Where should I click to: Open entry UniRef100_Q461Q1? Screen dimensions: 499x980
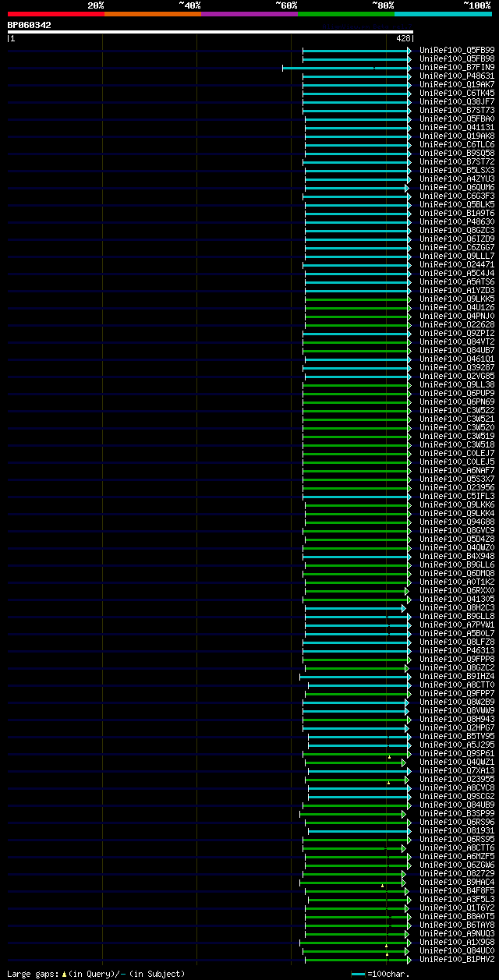457,359
